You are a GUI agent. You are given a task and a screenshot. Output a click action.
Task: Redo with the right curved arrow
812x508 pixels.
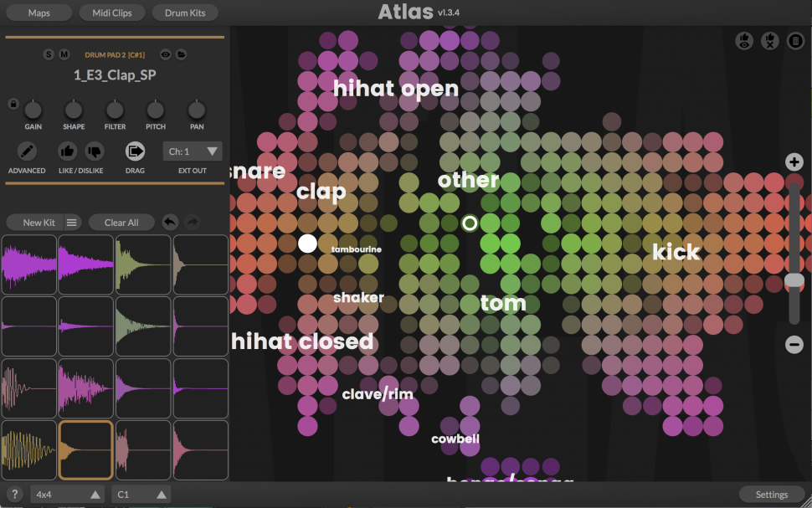coord(193,222)
